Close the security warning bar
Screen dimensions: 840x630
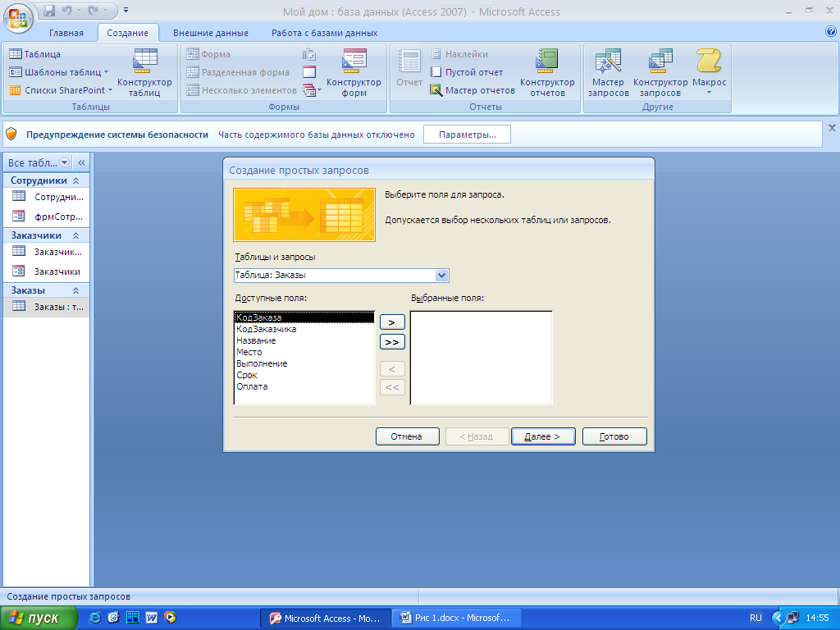[832, 128]
